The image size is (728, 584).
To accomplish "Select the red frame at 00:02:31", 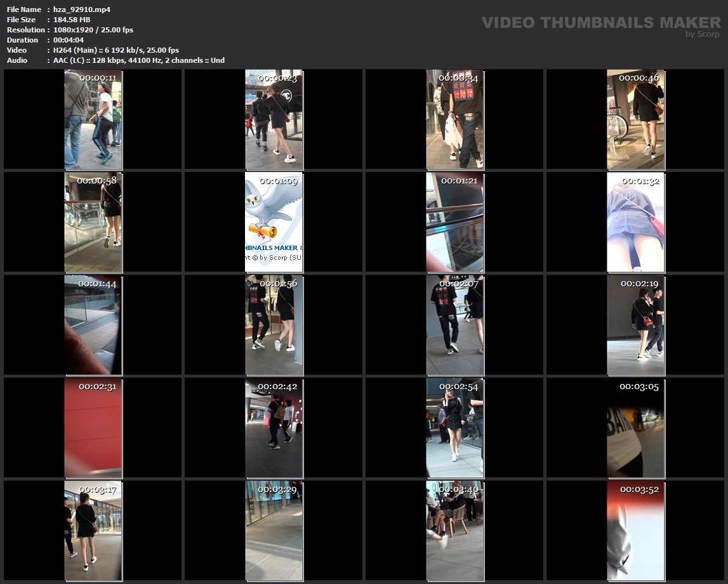I will pyautogui.click(x=93, y=428).
